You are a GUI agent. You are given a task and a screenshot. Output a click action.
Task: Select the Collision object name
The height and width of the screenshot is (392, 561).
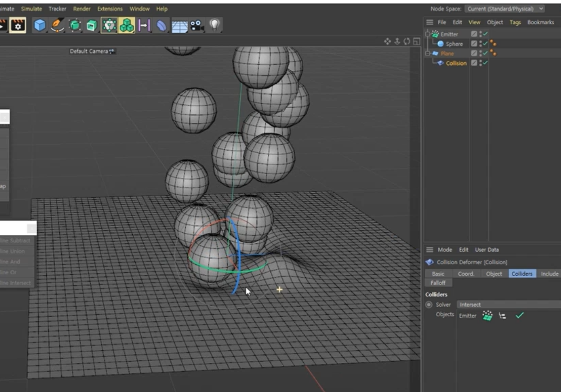456,63
